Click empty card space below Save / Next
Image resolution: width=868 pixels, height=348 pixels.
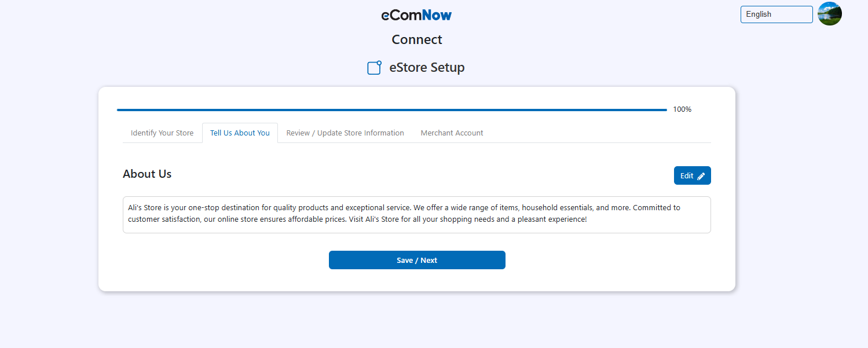tap(417, 281)
